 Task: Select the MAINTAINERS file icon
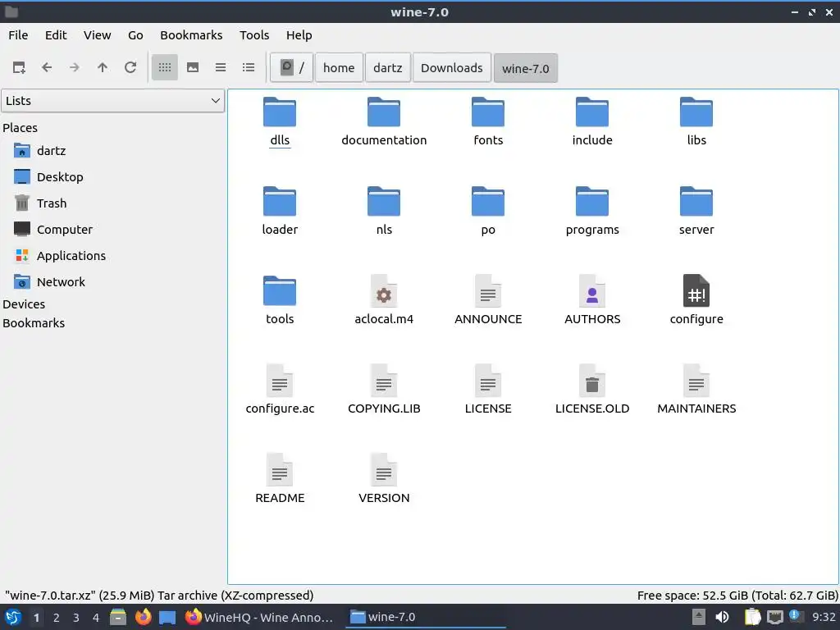(696, 381)
